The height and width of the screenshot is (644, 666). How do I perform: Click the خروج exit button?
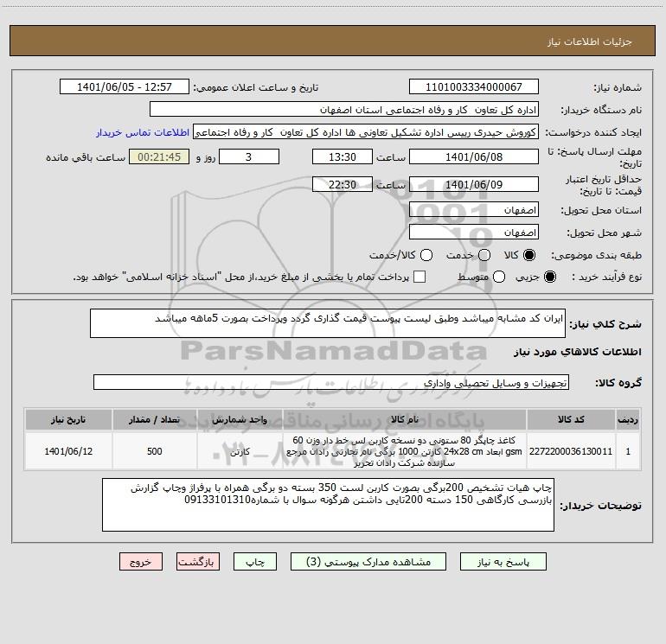point(141,562)
